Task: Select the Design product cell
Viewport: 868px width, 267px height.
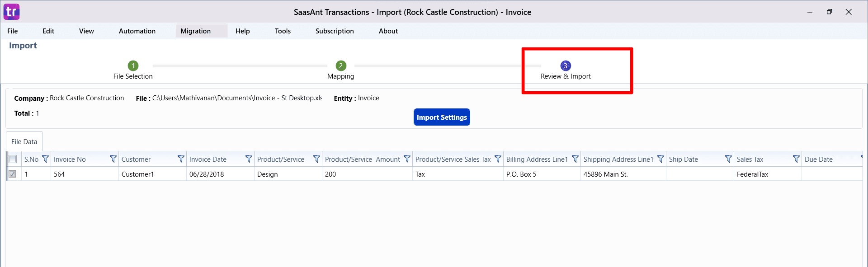Action: point(288,174)
